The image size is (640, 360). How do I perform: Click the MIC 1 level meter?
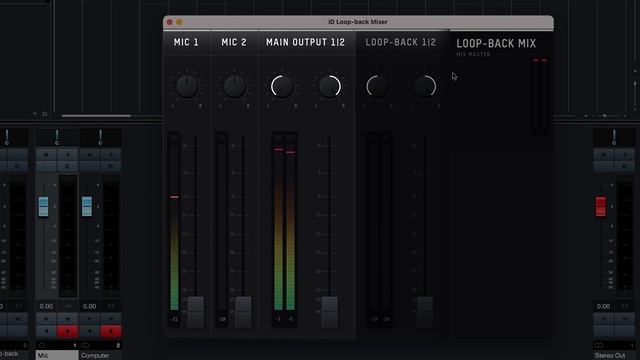coord(174,229)
